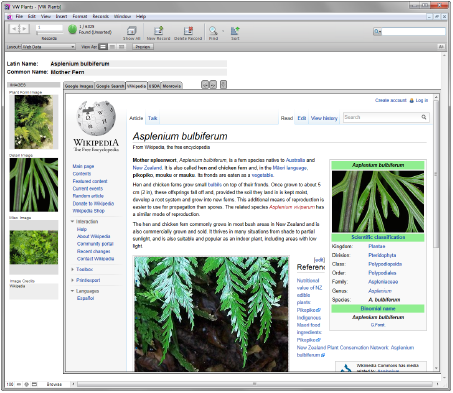Screen dimensions: 453x393
Task: Open the Find dropdown arrow
Action: (x=223, y=31)
